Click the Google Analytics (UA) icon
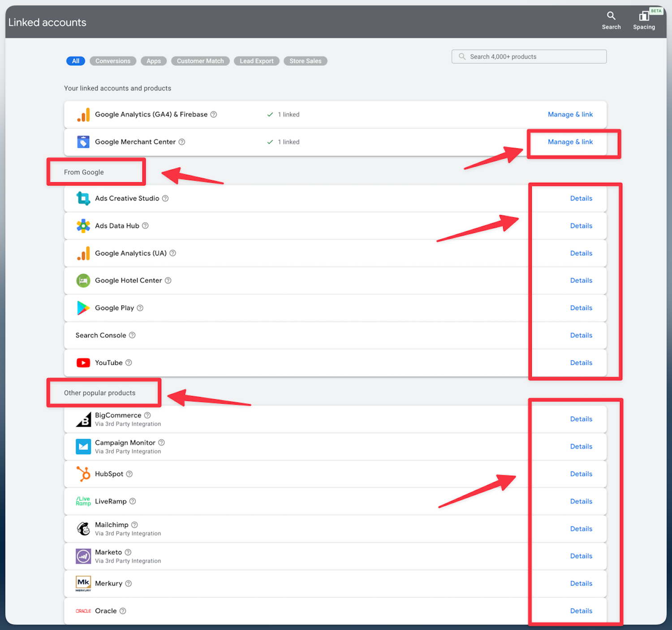Screen dimensions: 672x630 (x=83, y=254)
